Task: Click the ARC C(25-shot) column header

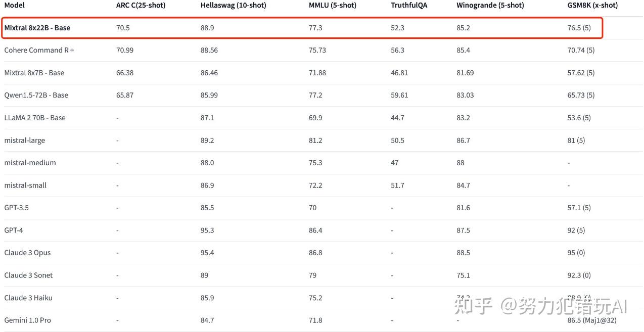Action: tap(141, 6)
